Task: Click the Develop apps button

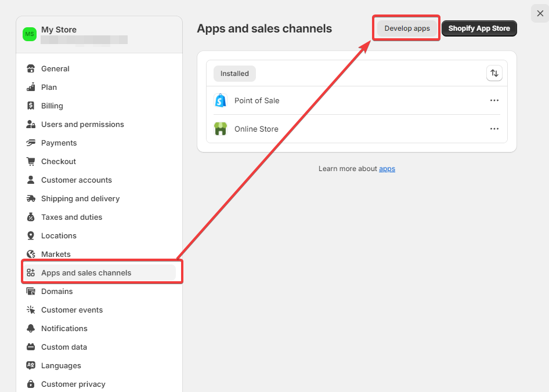Action: click(x=406, y=28)
